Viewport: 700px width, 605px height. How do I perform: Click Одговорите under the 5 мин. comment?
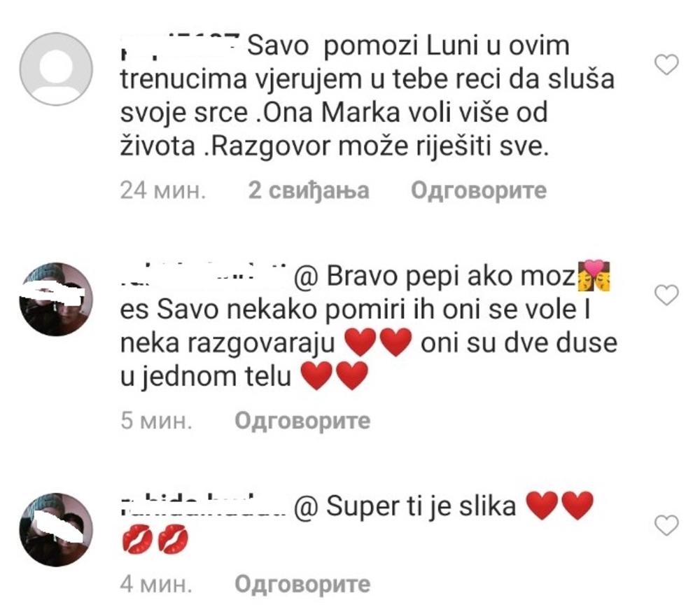(x=302, y=421)
